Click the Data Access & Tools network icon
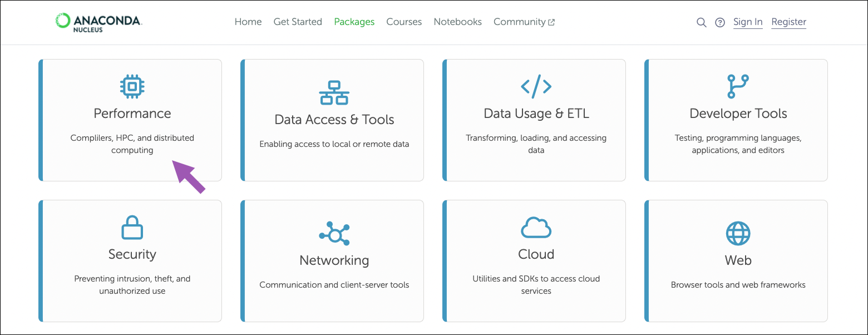Image resolution: width=868 pixels, height=335 pixels. (334, 93)
